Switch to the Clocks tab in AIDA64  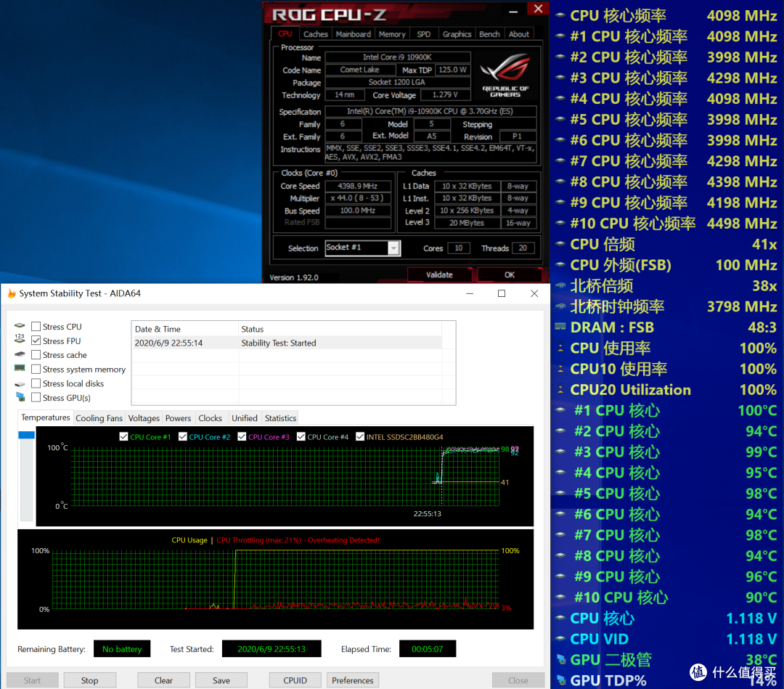[x=210, y=418]
